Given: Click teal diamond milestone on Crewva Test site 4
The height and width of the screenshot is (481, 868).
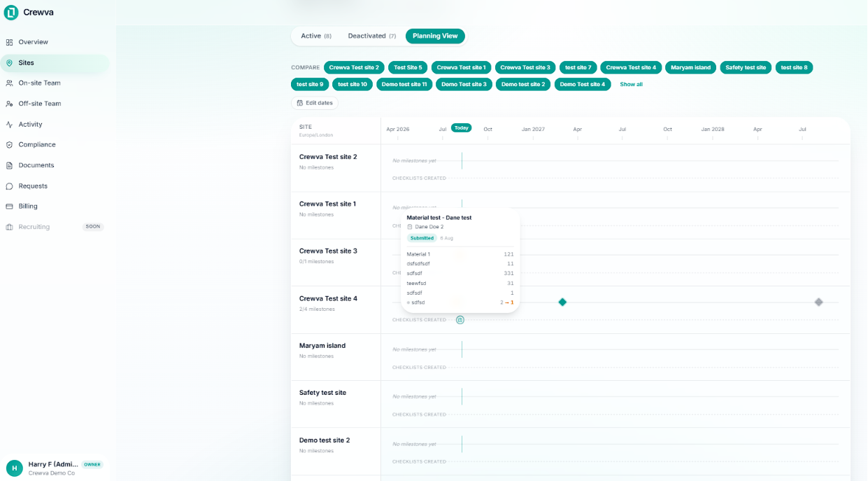Looking at the screenshot, I should (562, 302).
